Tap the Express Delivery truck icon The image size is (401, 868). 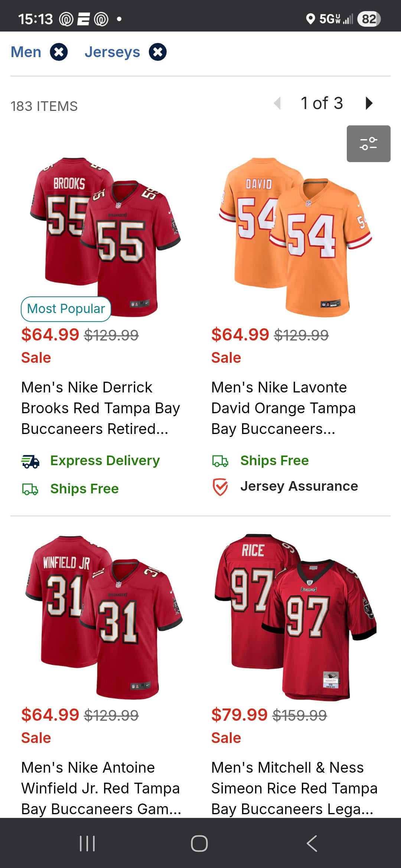(x=30, y=461)
